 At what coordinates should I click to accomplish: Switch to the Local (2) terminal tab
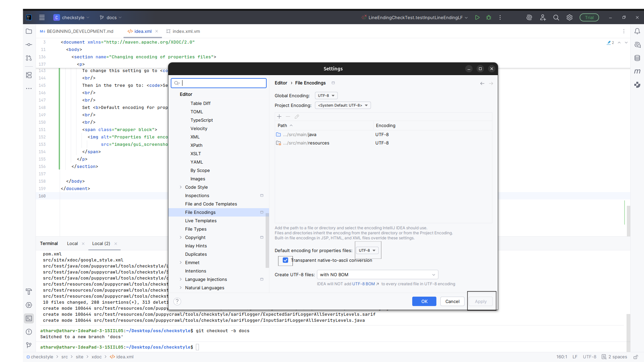[101, 244]
